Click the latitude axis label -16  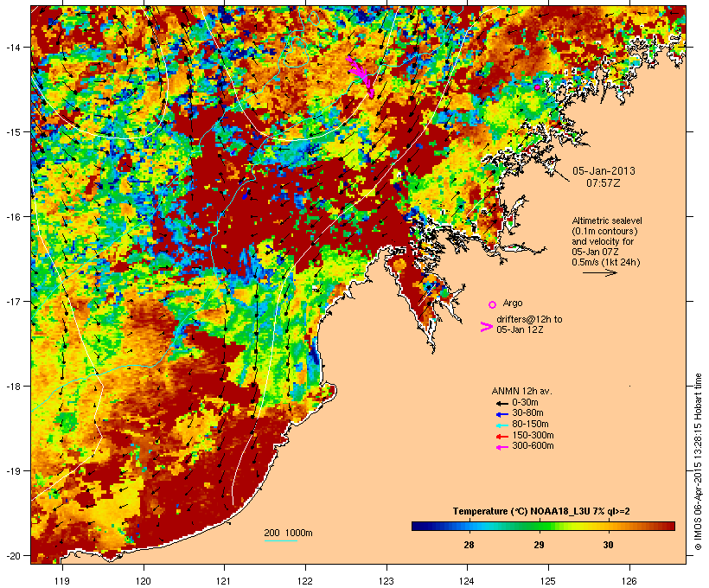(13, 217)
